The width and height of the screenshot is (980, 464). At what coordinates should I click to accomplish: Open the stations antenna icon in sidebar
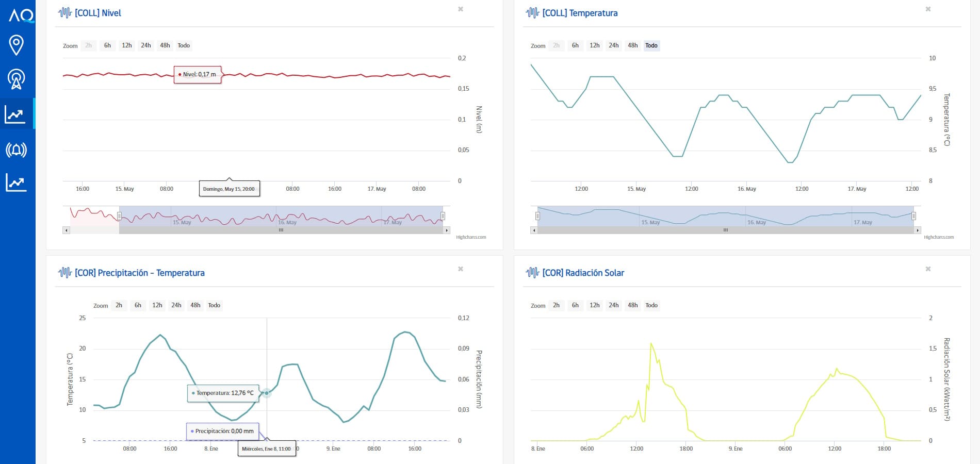[x=17, y=79]
